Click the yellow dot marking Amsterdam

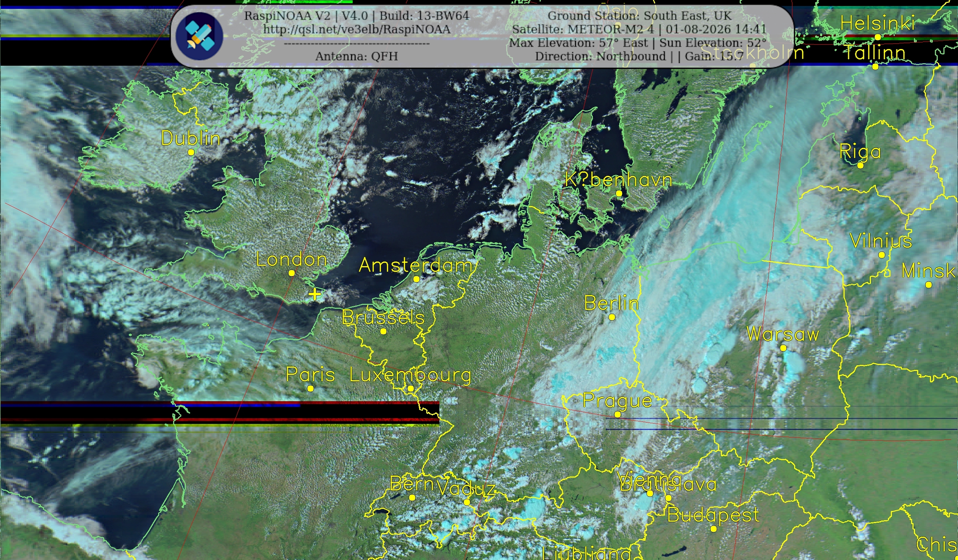(416, 279)
